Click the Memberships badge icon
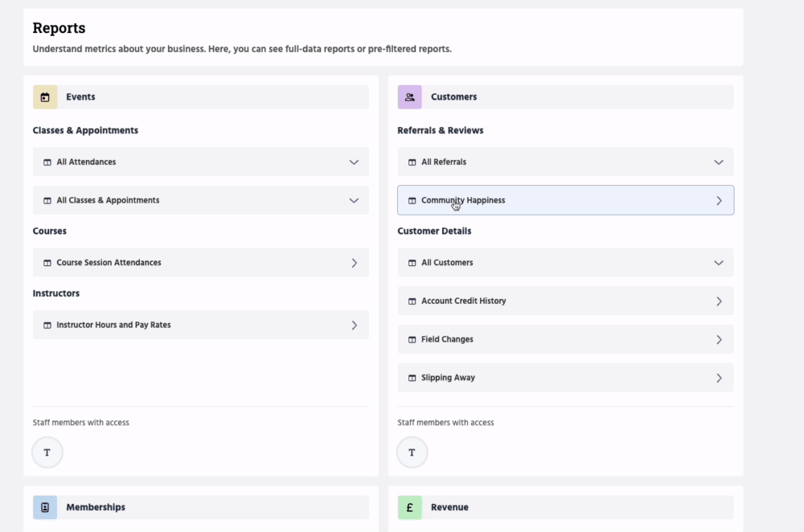The height and width of the screenshot is (532, 804). tap(45, 507)
